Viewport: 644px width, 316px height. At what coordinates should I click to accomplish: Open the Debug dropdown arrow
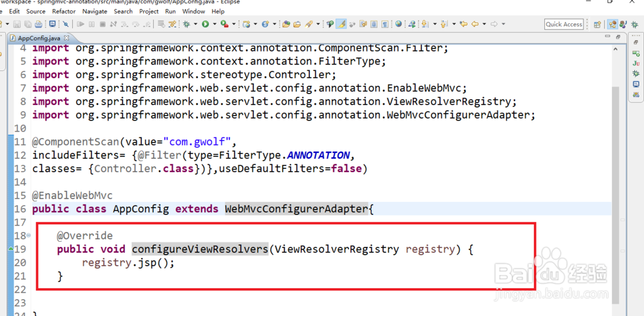(x=196, y=25)
